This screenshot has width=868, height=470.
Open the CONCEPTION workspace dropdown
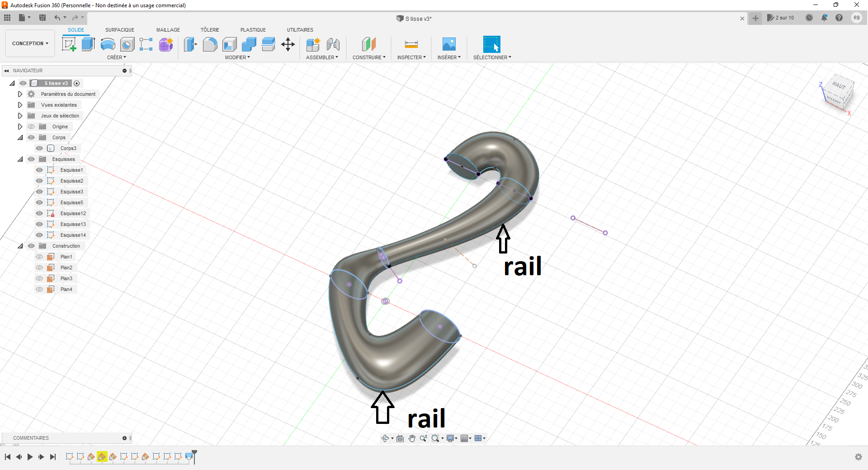(x=30, y=43)
